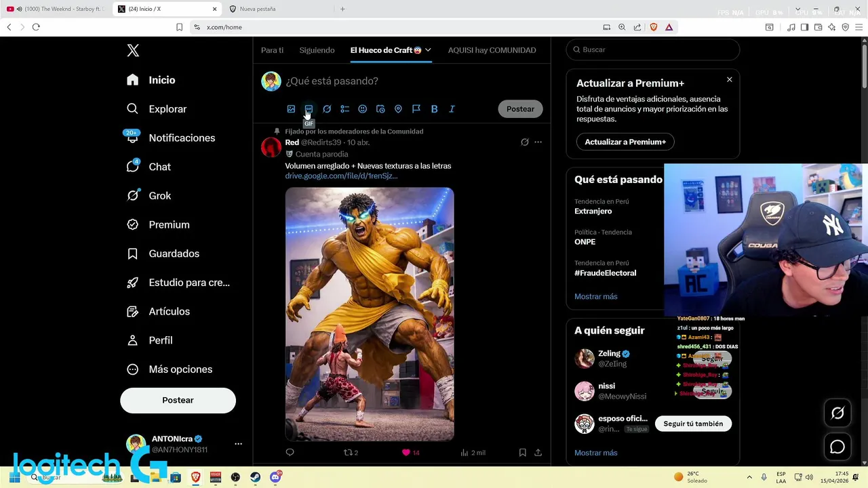Open the Grok enhance icon in composer toolbar
Screen dimensions: 868x488
[327, 109]
